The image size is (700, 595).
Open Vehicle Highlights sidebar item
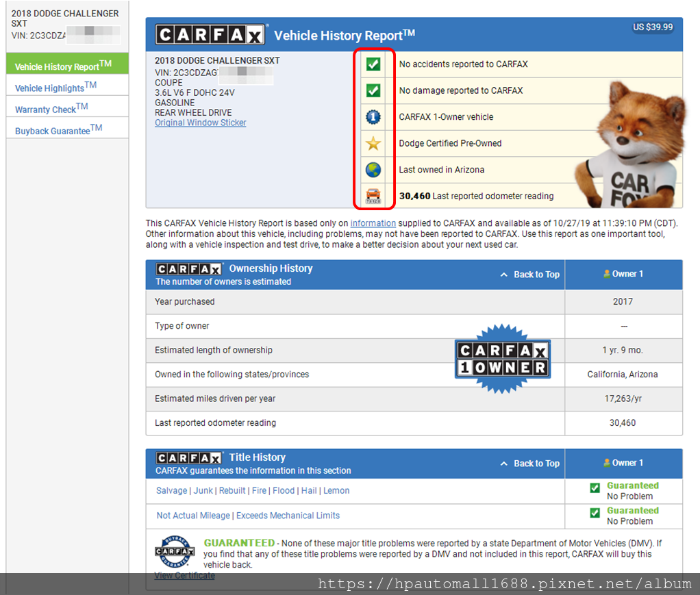(x=67, y=85)
